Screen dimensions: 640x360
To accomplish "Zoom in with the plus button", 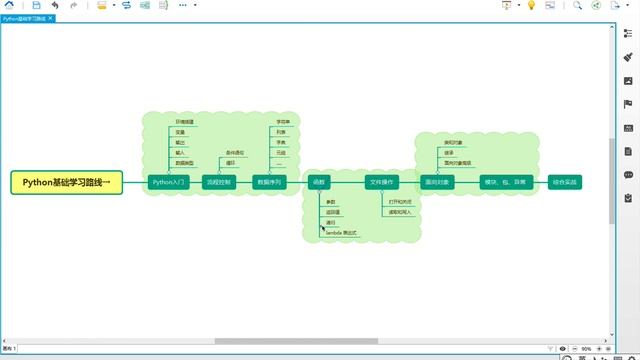I will pos(599,349).
